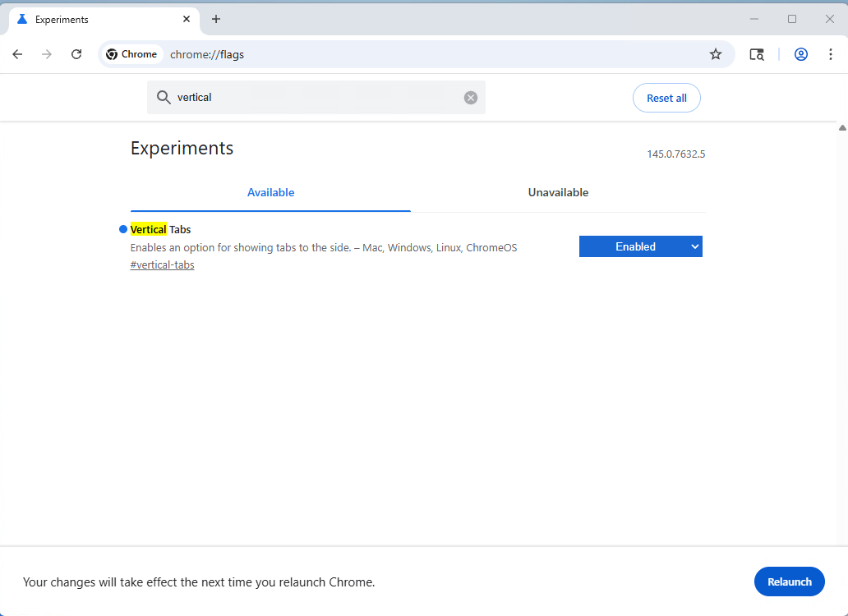This screenshot has width=848, height=616.
Task: Clear the flags search with the X icon
Action: point(471,98)
